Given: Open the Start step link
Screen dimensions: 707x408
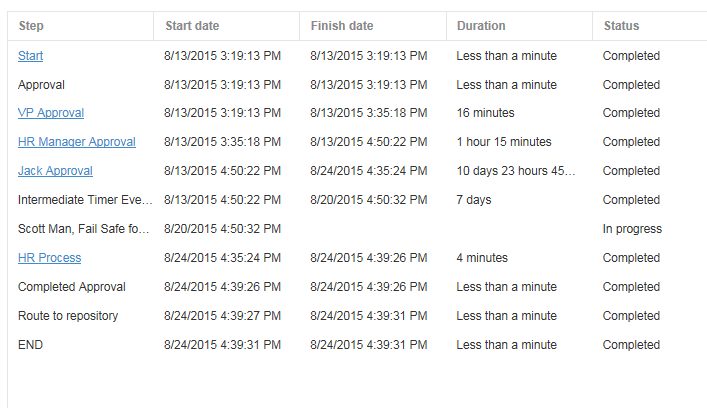Looking at the screenshot, I should (x=30, y=56).
